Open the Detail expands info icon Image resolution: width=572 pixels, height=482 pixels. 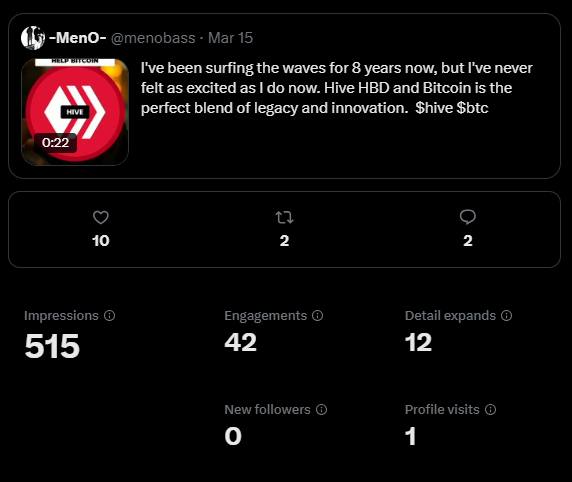coord(506,316)
